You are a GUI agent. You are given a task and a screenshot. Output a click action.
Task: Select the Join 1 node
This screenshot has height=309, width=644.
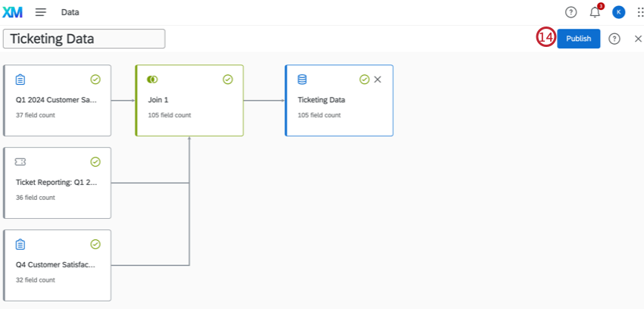pyautogui.click(x=189, y=100)
